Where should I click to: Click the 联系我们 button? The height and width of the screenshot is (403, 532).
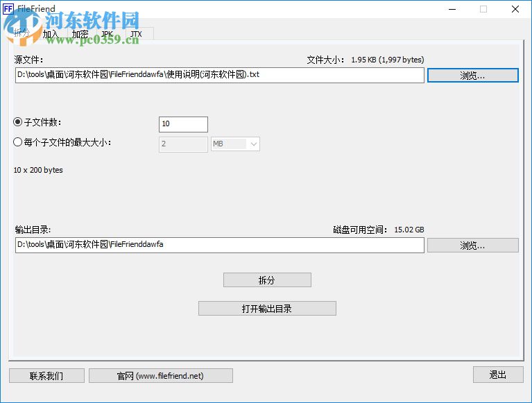46,375
